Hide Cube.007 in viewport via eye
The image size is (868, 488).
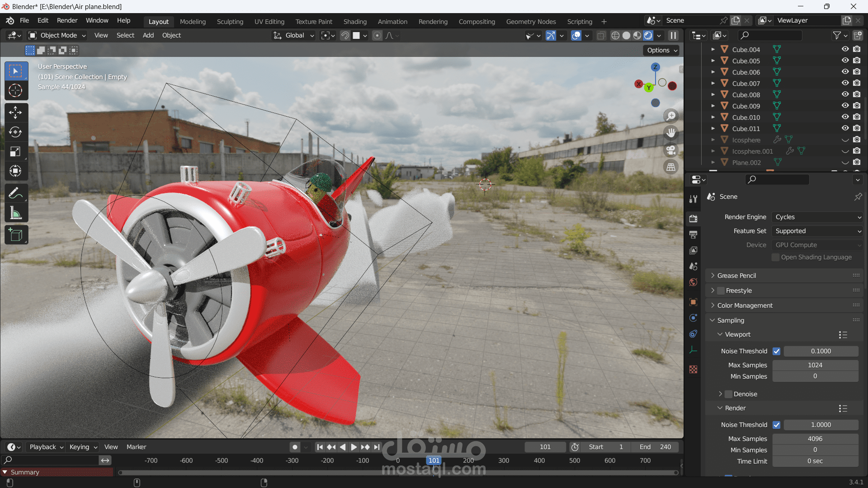coord(845,83)
